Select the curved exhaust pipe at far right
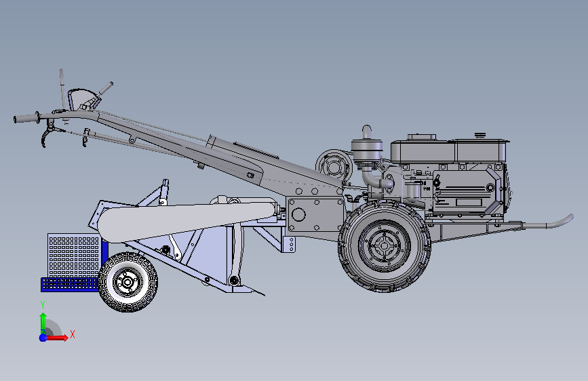Viewport: 588px width, 381px height. [547, 222]
